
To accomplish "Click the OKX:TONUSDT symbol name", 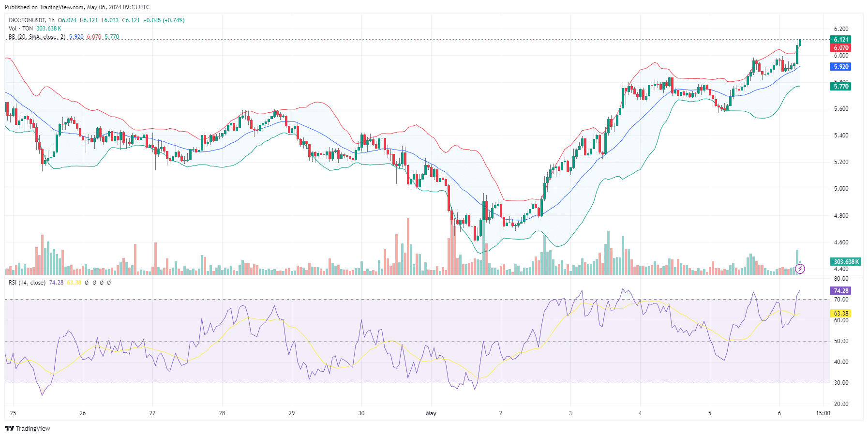I will click(27, 20).
